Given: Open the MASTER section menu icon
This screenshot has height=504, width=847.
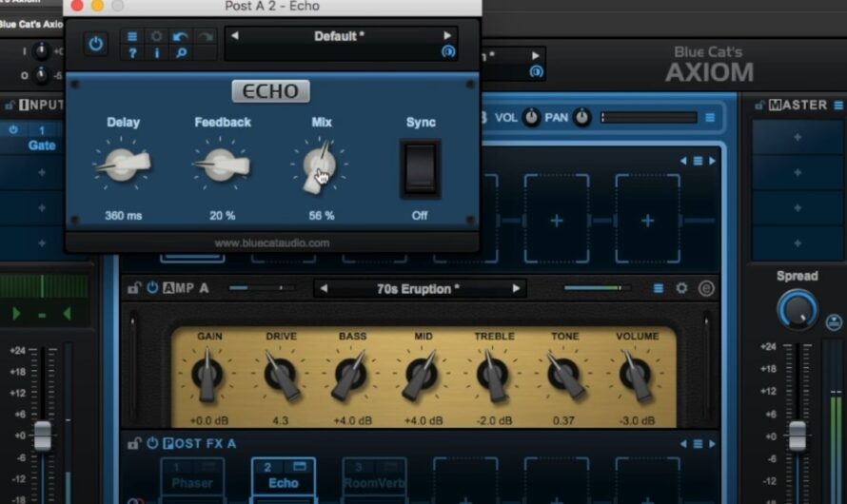Looking at the screenshot, I should pyautogui.click(x=838, y=106).
